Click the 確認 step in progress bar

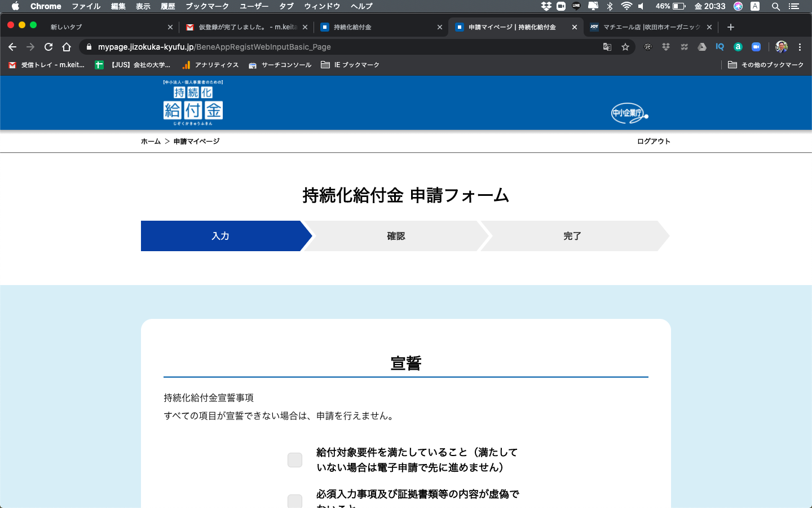point(396,236)
